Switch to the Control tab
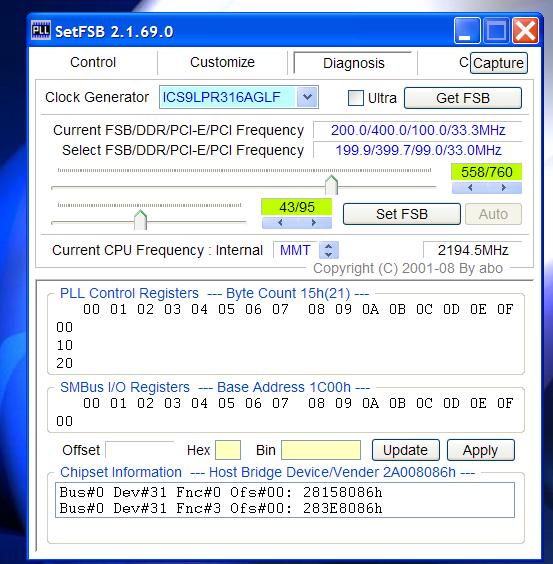Viewport: 553px width, 564px height. 93,62
